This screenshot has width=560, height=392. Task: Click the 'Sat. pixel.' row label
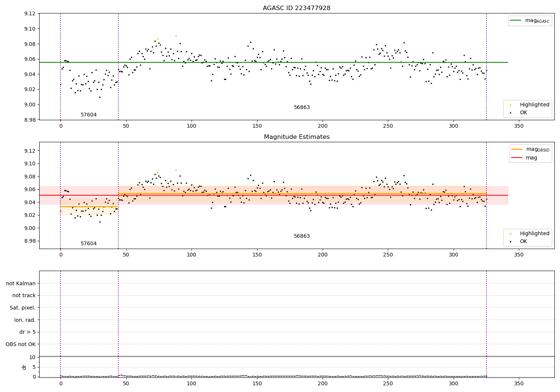coord(23,308)
